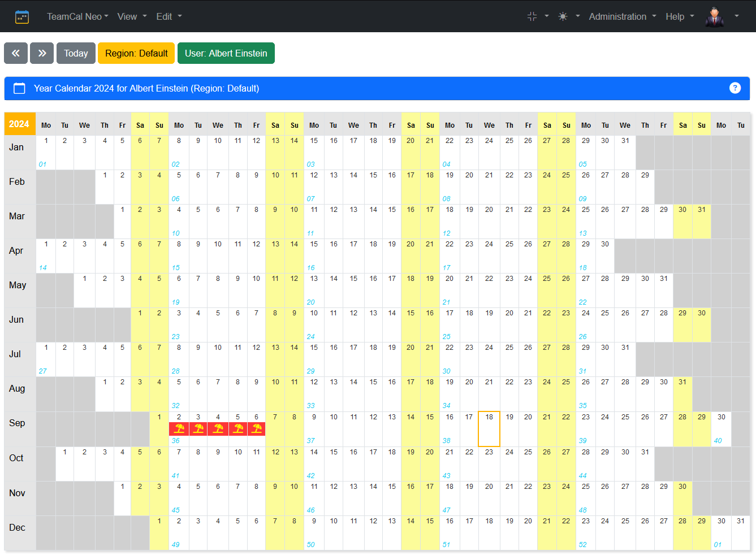Click the User: Albert Einstein button
Image resolution: width=756 pixels, height=555 pixels.
point(226,53)
